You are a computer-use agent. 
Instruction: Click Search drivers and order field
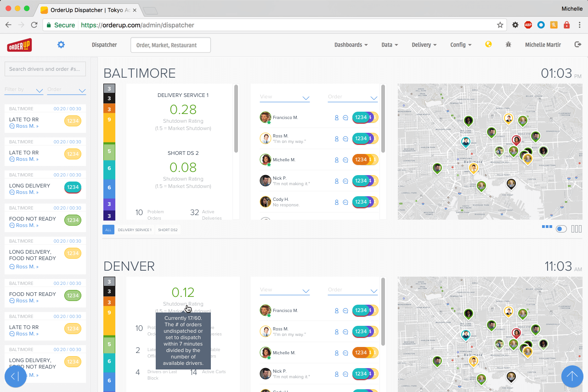(45, 69)
